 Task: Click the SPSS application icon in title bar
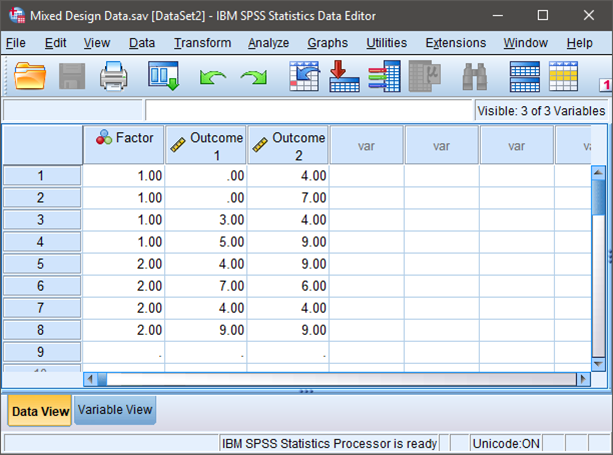(17, 16)
